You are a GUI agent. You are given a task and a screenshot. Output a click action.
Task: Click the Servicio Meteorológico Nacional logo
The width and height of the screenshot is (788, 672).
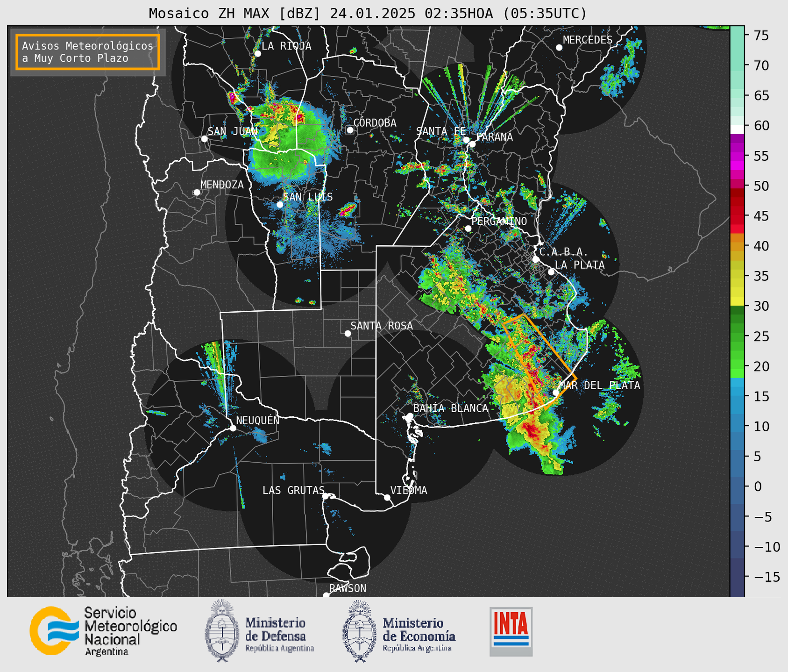(x=103, y=631)
